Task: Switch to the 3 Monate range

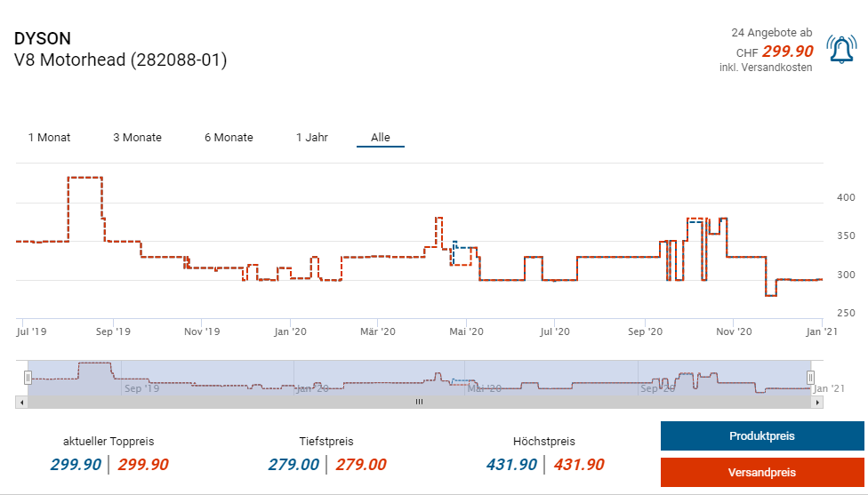Action: [x=137, y=138]
